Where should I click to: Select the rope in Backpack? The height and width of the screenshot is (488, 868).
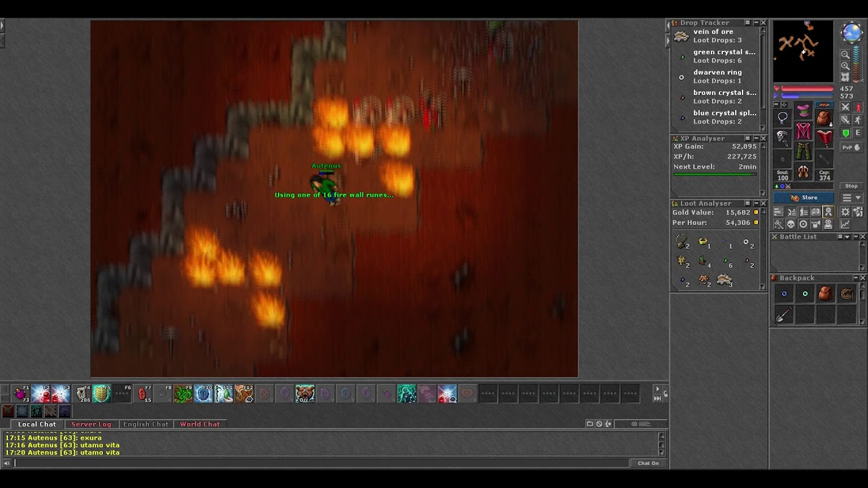coord(847,293)
